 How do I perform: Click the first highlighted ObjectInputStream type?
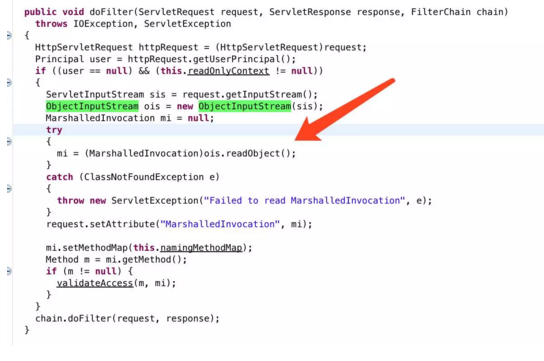coord(92,106)
